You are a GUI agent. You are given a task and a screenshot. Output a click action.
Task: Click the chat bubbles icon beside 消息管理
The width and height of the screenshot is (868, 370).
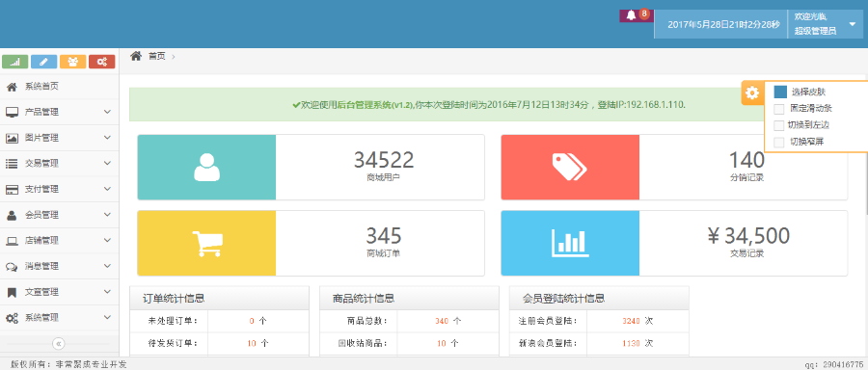click(x=12, y=267)
